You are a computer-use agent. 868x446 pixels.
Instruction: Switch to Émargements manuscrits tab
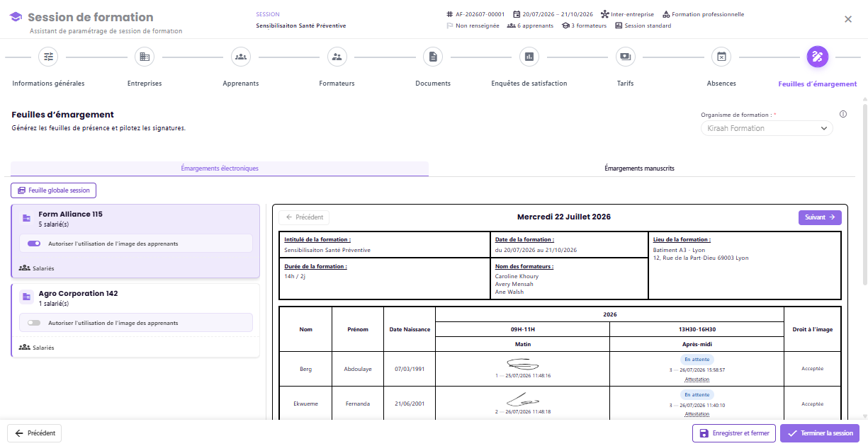639,168
